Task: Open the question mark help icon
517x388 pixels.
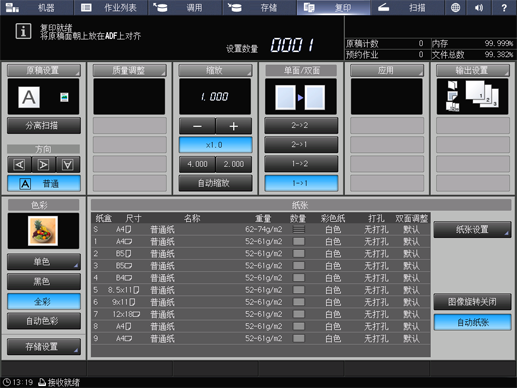Action: click(x=504, y=7)
